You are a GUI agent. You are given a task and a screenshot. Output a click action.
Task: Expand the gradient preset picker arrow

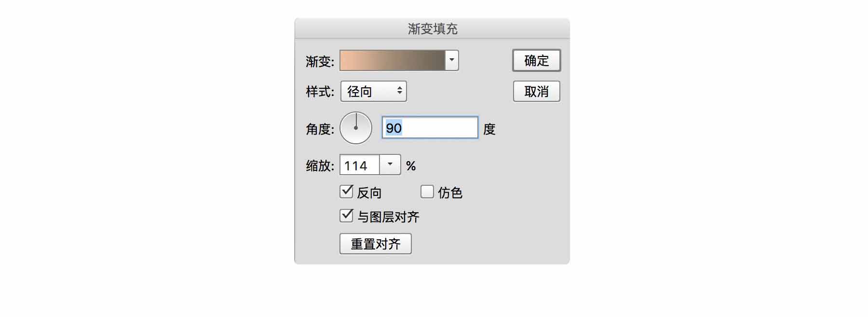[452, 61]
